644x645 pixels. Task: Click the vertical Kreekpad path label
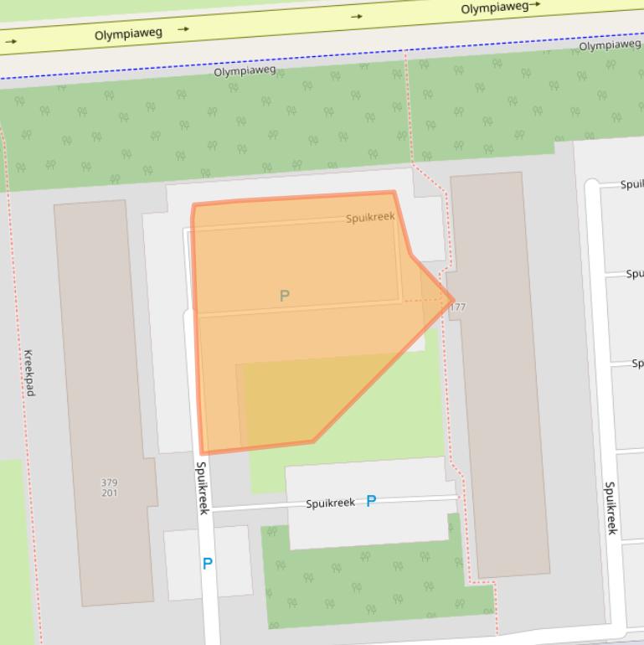click(28, 373)
